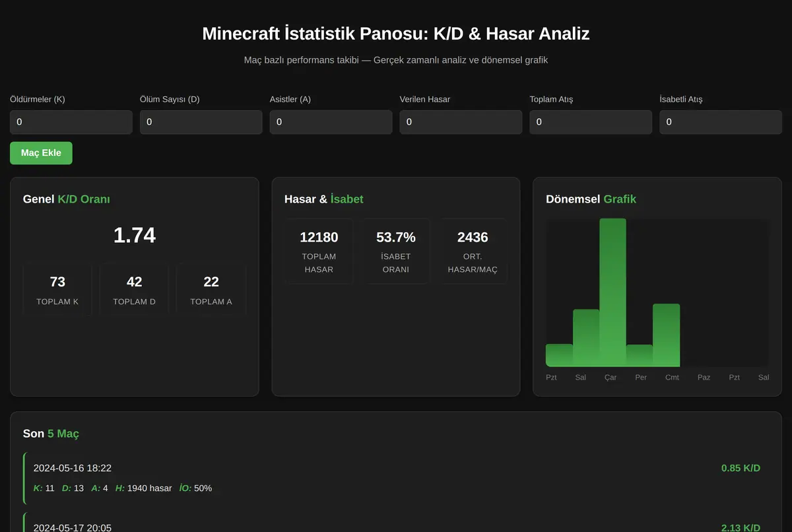Screen dimensions: 792x532
Task: Click the first Pzt bar in the chart
Action: click(x=559, y=355)
